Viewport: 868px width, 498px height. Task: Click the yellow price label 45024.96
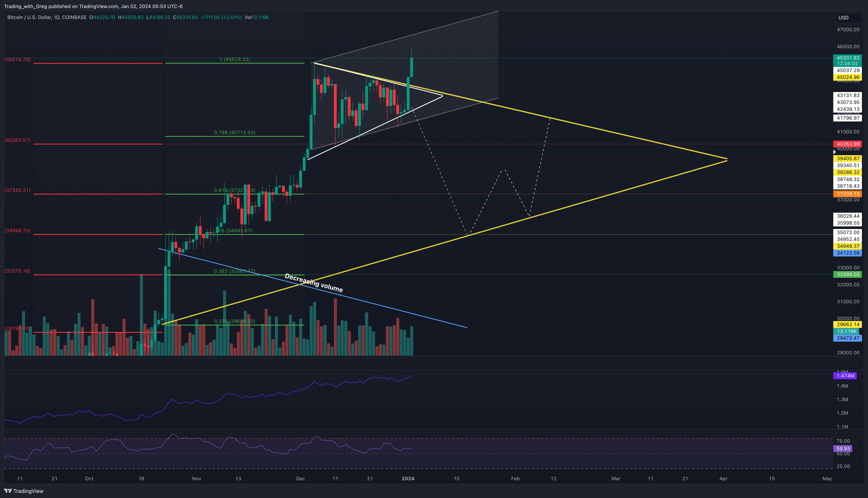pos(847,77)
